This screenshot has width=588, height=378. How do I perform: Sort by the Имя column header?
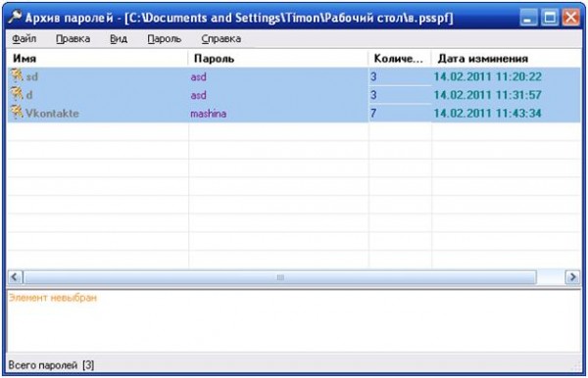pos(97,59)
